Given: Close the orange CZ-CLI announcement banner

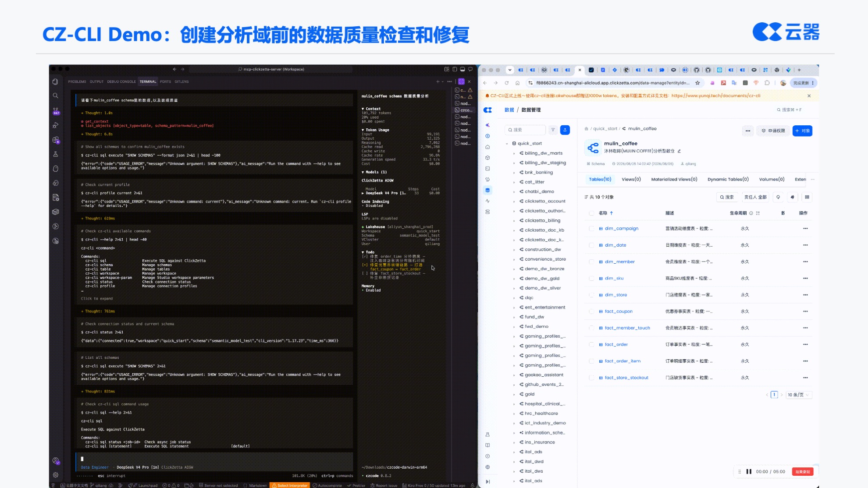Looking at the screenshot, I should [809, 95].
